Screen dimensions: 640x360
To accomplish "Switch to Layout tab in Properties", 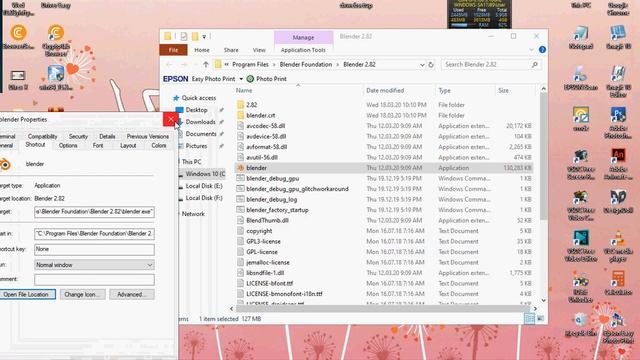I will pyautogui.click(x=128, y=145).
